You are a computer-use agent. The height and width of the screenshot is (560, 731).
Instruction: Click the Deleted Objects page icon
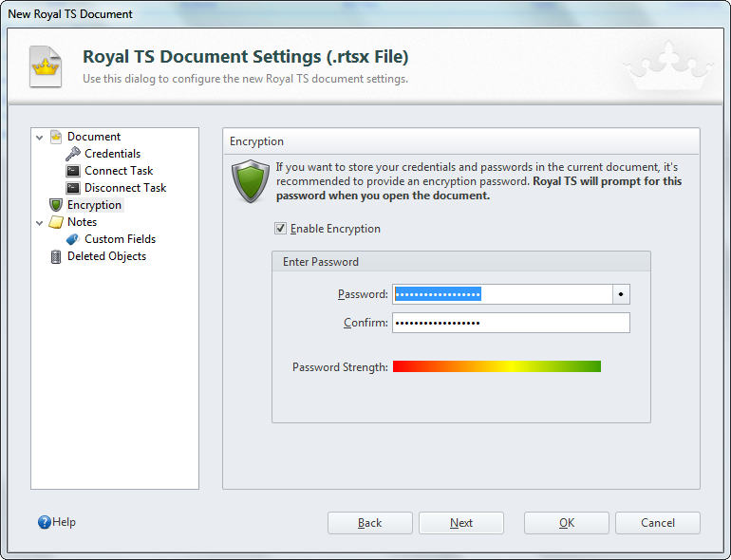click(56, 256)
